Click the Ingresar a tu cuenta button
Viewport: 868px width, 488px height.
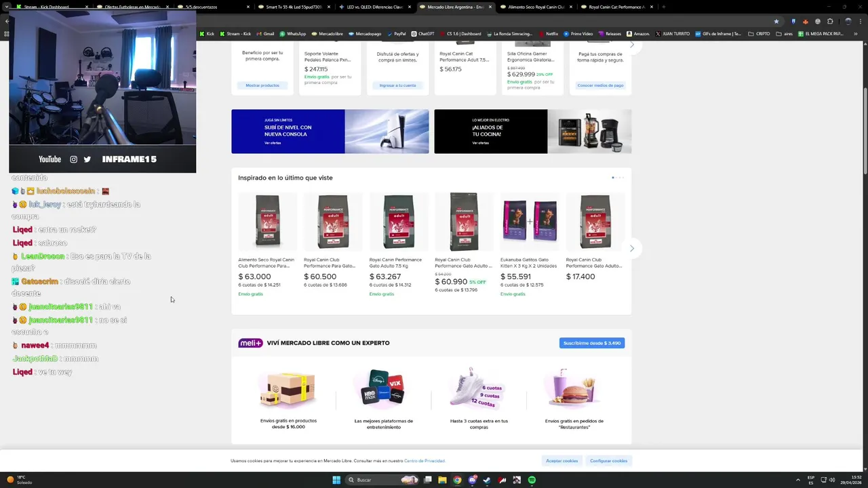click(x=397, y=85)
